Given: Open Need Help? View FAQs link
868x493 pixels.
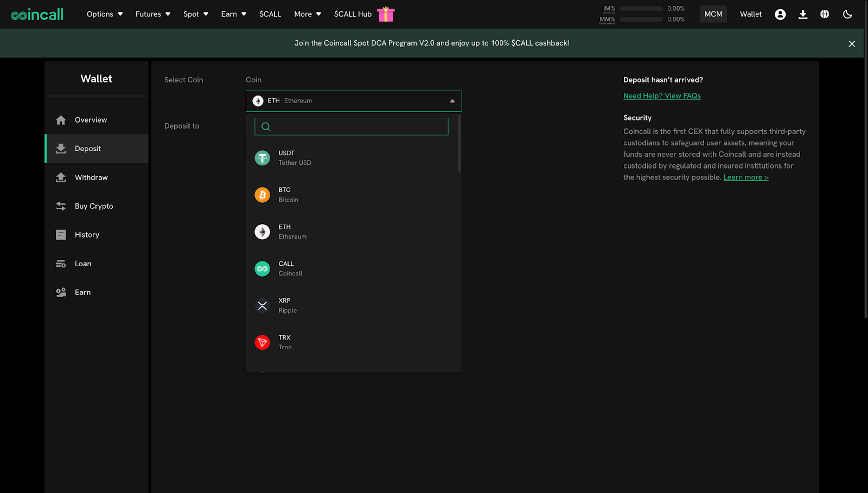Looking at the screenshot, I should (x=662, y=96).
